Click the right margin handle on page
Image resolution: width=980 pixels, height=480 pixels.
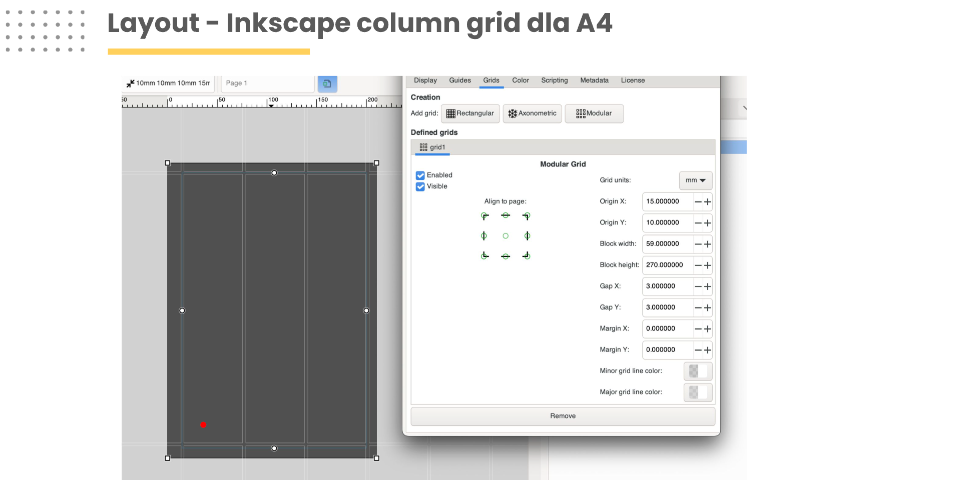pyautogui.click(x=366, y=310)
